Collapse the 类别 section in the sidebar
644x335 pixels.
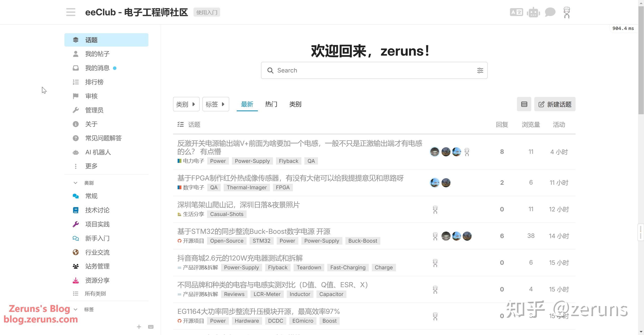click(x=75, y=183)
